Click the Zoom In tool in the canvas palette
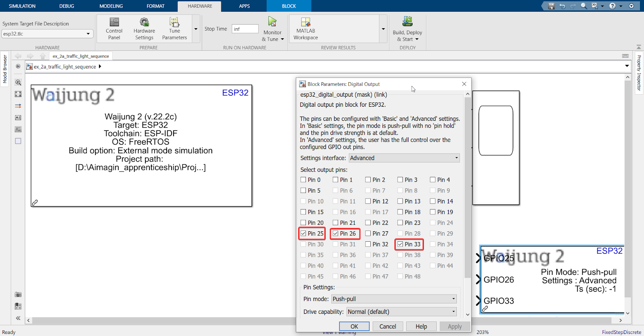This screenshot has width=644, height=336. (18, 82)
